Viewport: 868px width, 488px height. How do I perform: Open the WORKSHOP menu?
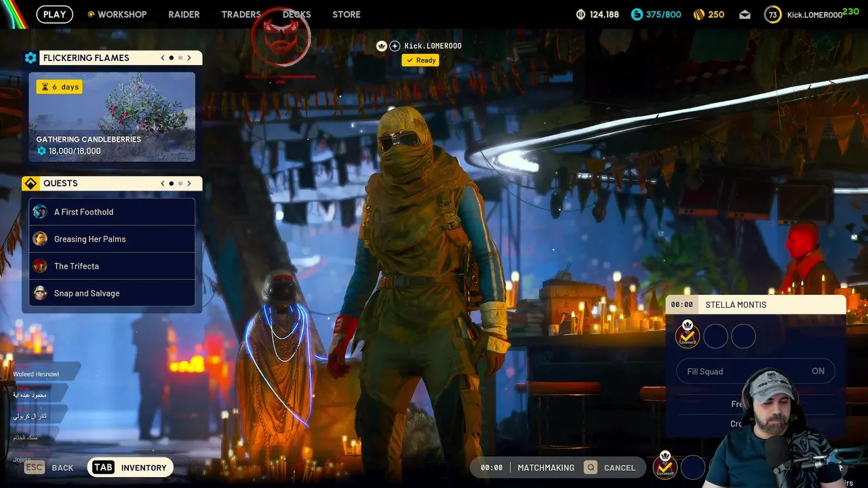(122, 14)
